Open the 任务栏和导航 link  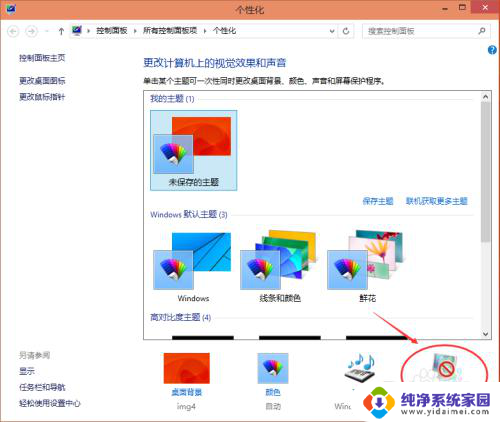(x=42, y=387)
